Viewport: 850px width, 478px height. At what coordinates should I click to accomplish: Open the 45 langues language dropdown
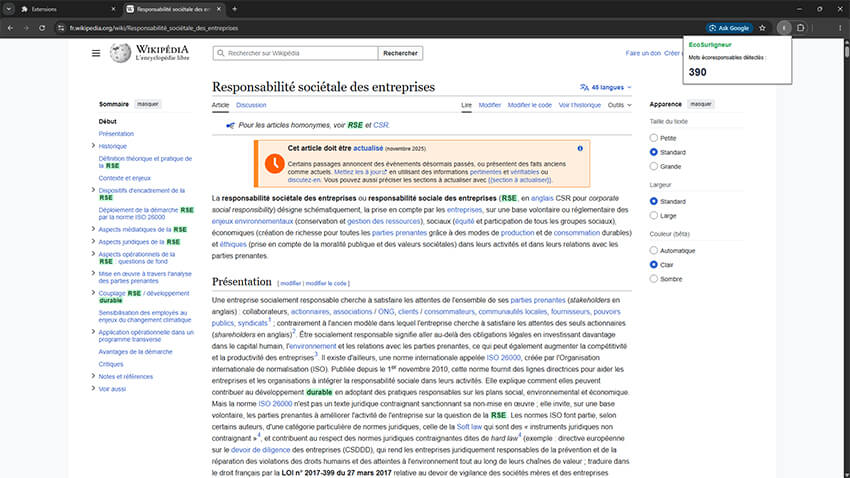pos(606,87)
